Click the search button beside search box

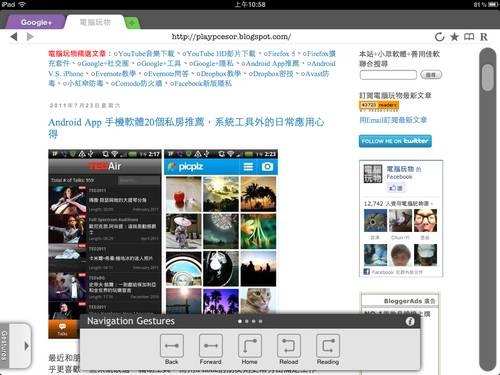click(x=431, y=75)
